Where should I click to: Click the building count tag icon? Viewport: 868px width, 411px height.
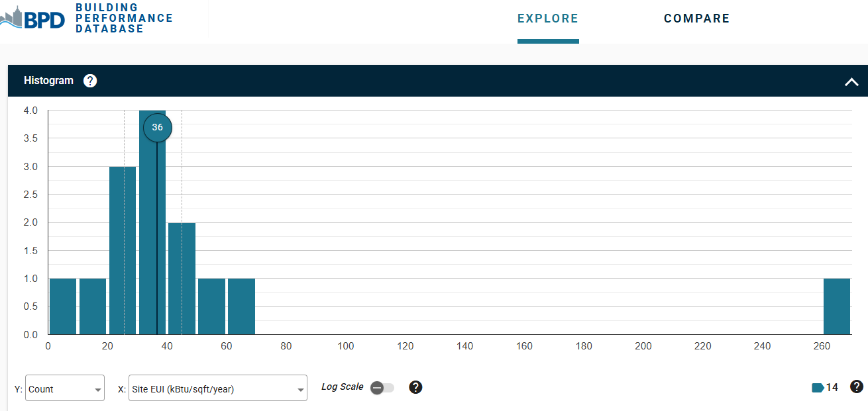pyautogui.click(x=817, y=388)
